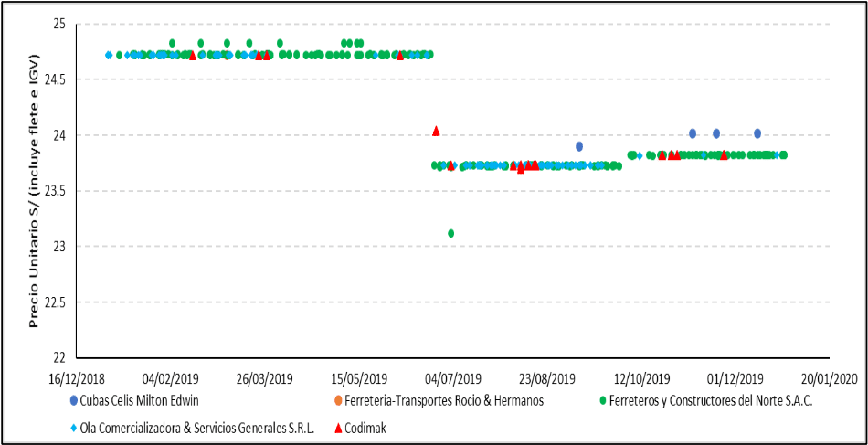Select the Cubas Celis Milton Edwin legend text
This screenshot has height=445, width=868.
(x=139, y=400)
